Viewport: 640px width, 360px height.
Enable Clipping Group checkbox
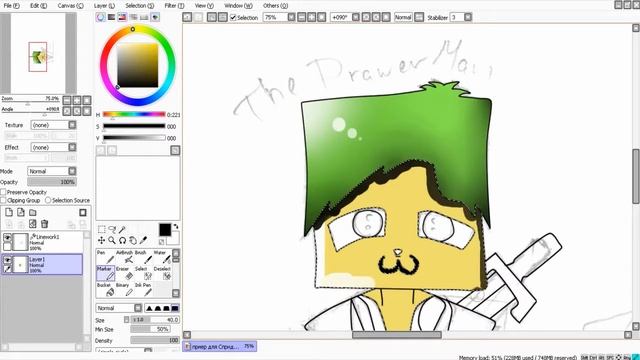click(3, 200)
